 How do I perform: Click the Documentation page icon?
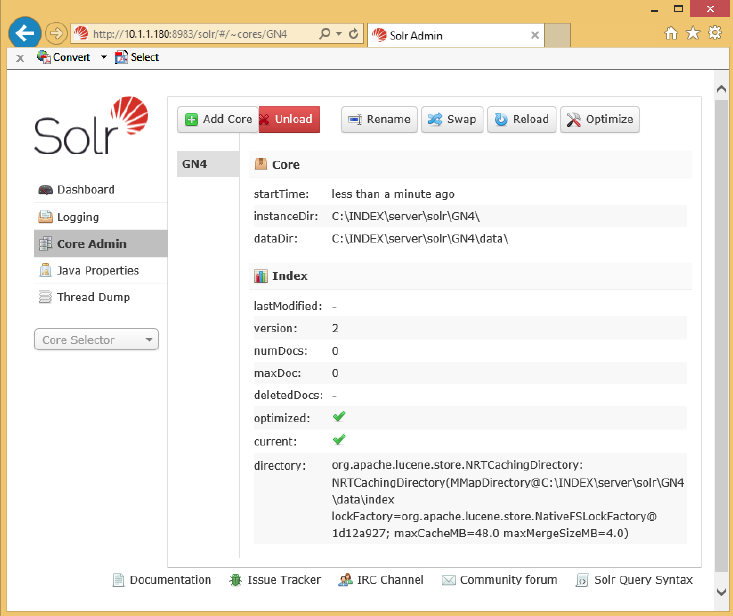[119, 580]
